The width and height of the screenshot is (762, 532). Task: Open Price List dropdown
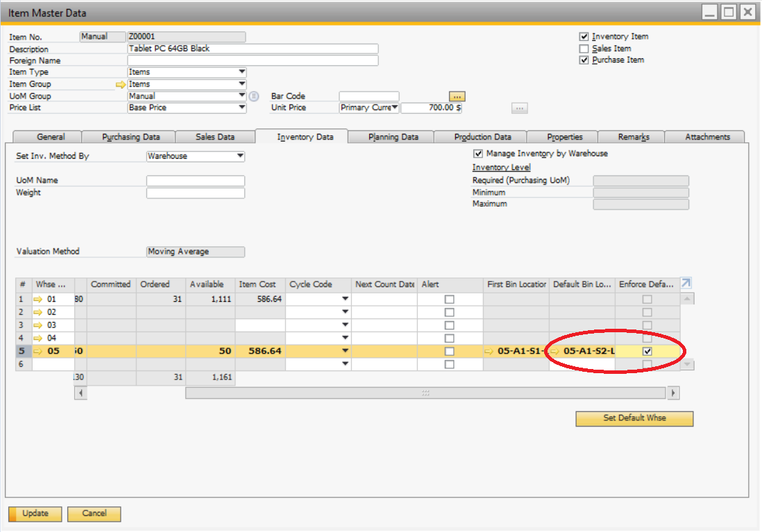pos(242,108)
